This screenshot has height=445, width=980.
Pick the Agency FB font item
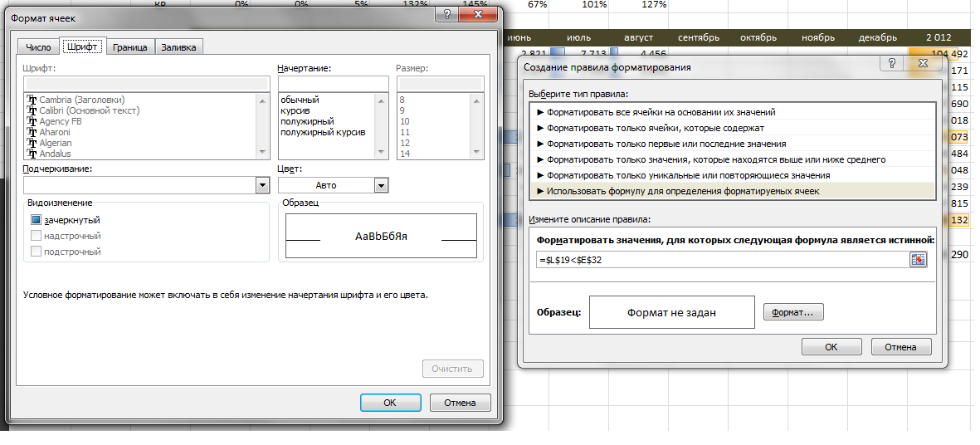[x=61, y=121]
